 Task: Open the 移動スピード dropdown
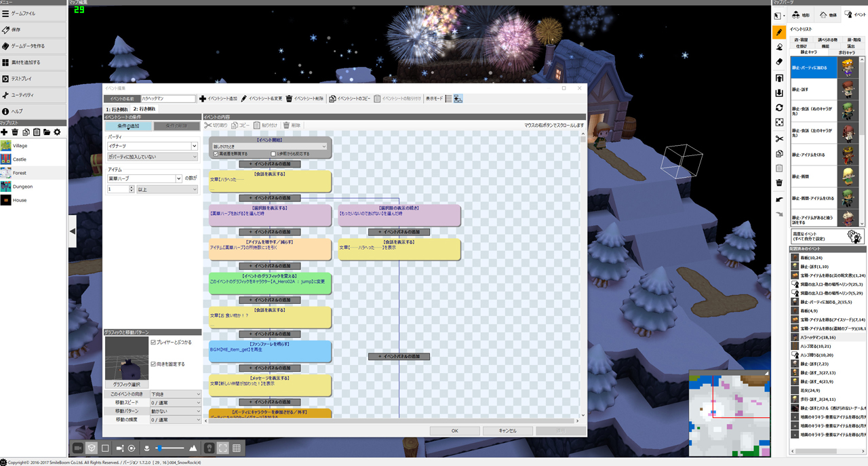(176, 403)
